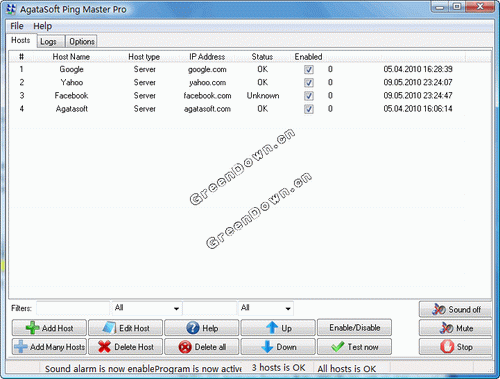Sort by the IP Address column header
This screenshot has width=500, height=379.
207,57
